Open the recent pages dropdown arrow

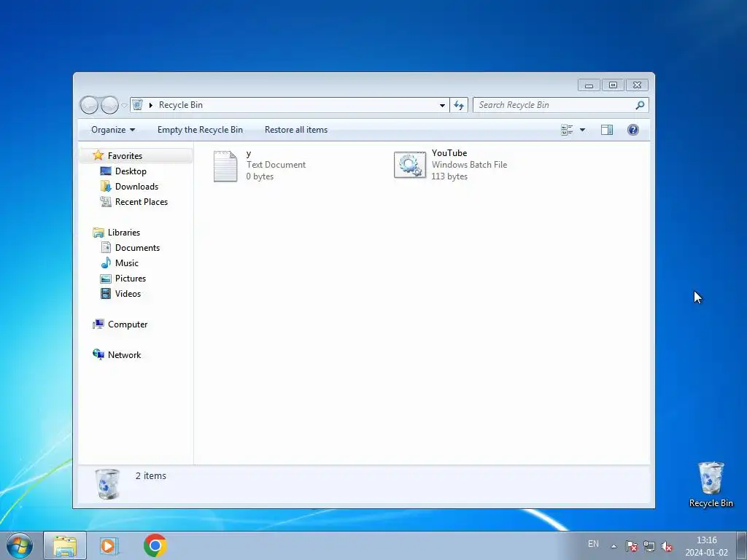124,105
